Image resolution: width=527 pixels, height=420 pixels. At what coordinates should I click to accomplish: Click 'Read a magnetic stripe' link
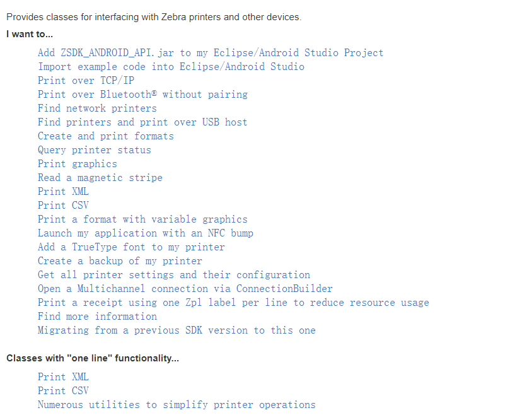tap(100, 178)
